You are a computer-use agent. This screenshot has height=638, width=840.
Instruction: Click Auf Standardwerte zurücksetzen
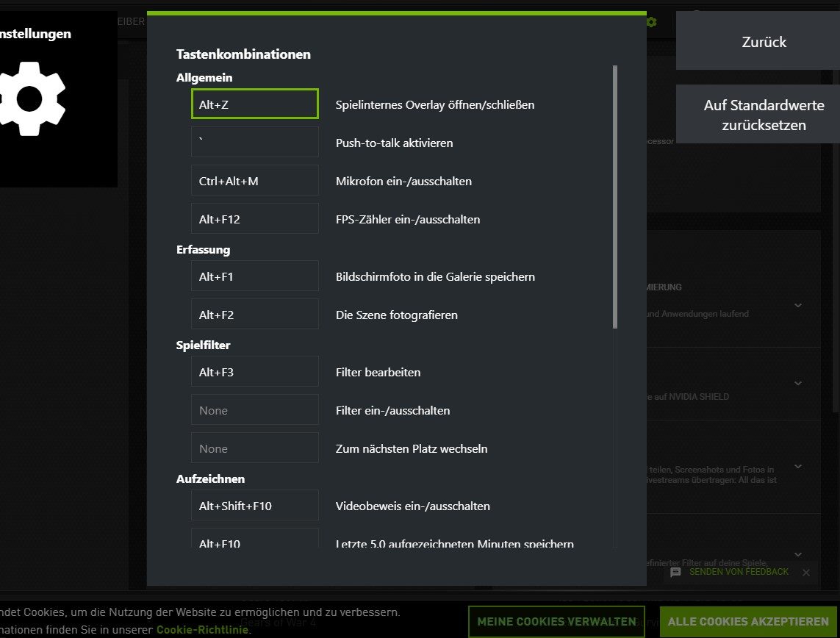758,114
